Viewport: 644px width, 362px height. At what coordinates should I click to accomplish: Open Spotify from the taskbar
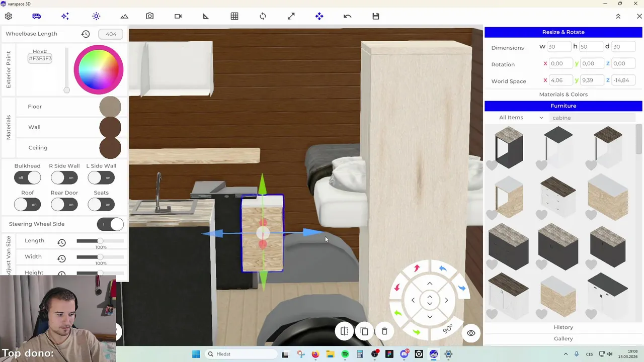(345, 354)
